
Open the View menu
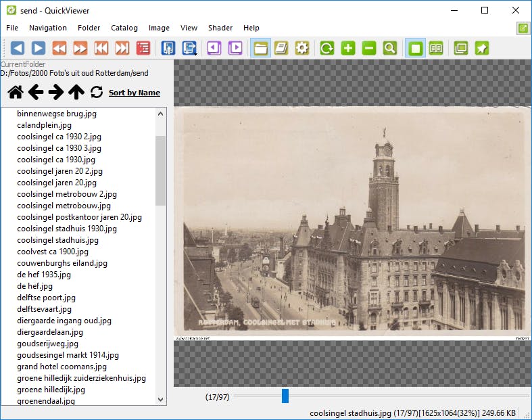(x=189, y=28)
